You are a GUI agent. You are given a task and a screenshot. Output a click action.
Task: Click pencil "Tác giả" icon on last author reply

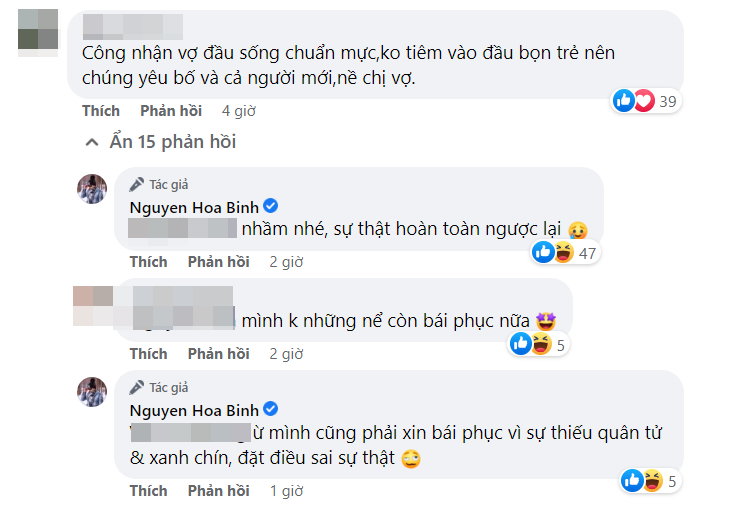tap(137, 388)
